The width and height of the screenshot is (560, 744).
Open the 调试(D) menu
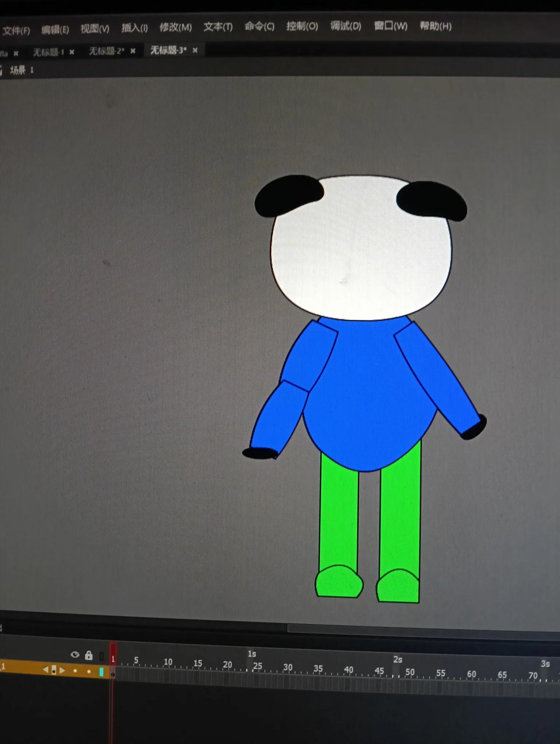click(x=346, y=26)
